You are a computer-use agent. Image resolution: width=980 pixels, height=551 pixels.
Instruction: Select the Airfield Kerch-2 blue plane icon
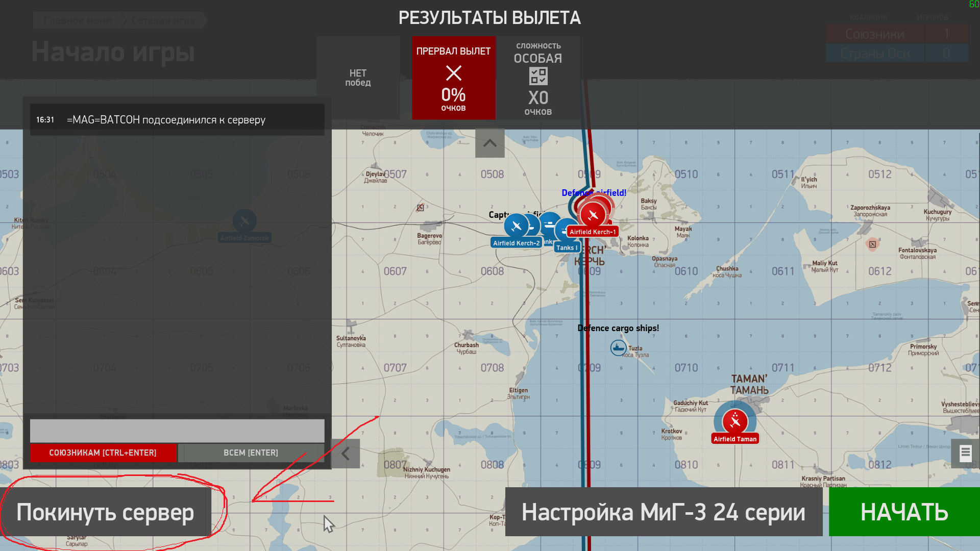click(x=516, y=226)
